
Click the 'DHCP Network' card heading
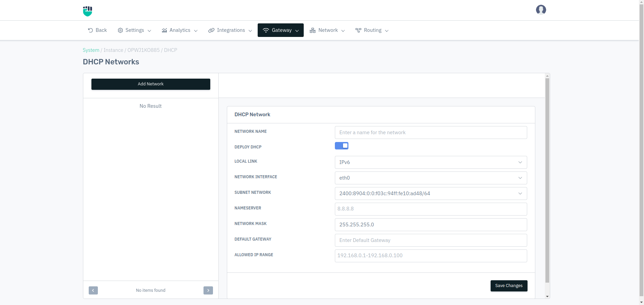coord(252,115)
